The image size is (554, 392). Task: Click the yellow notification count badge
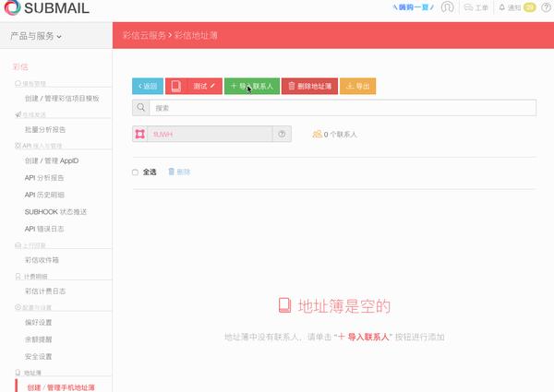point(529,7)
